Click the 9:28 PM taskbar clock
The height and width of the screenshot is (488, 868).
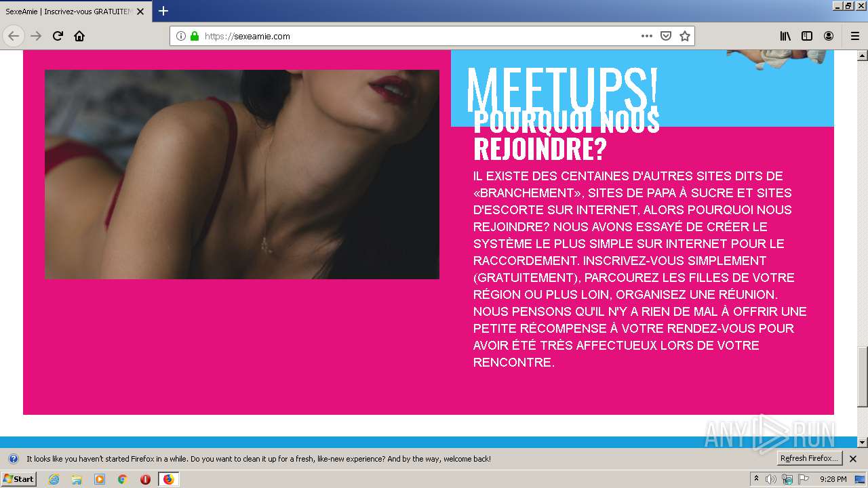[833, 479]
